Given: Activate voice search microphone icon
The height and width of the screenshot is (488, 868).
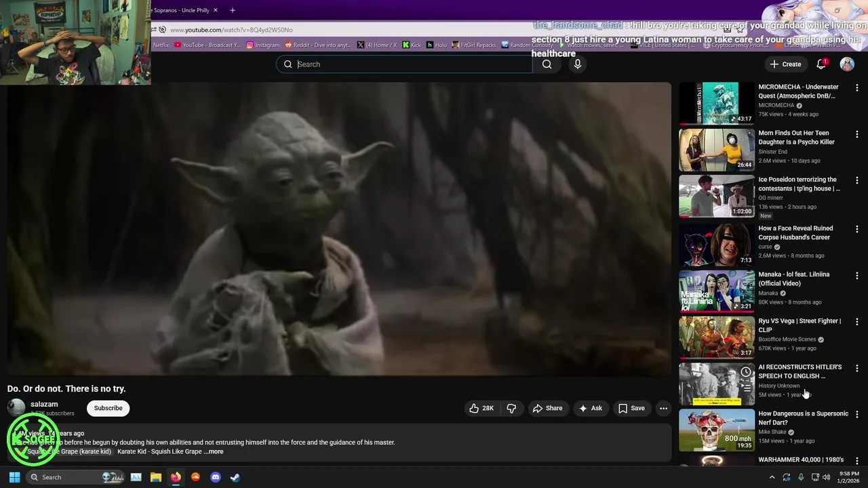Looking at the screenshot, I should (578, 64).
